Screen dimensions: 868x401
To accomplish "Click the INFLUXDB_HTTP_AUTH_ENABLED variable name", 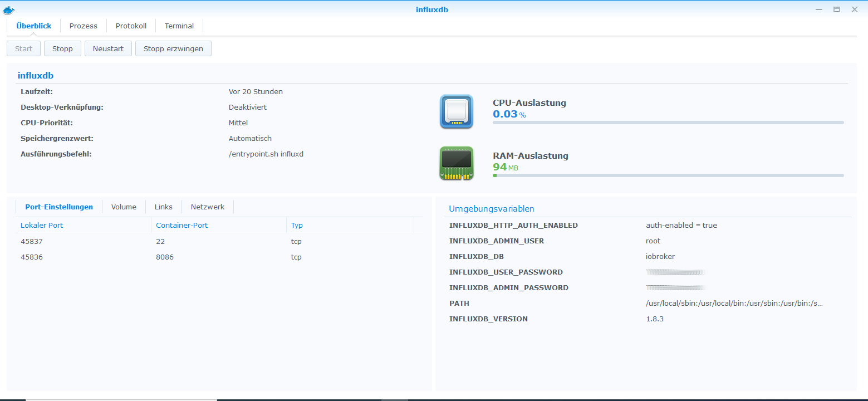I will coord(513,226).
